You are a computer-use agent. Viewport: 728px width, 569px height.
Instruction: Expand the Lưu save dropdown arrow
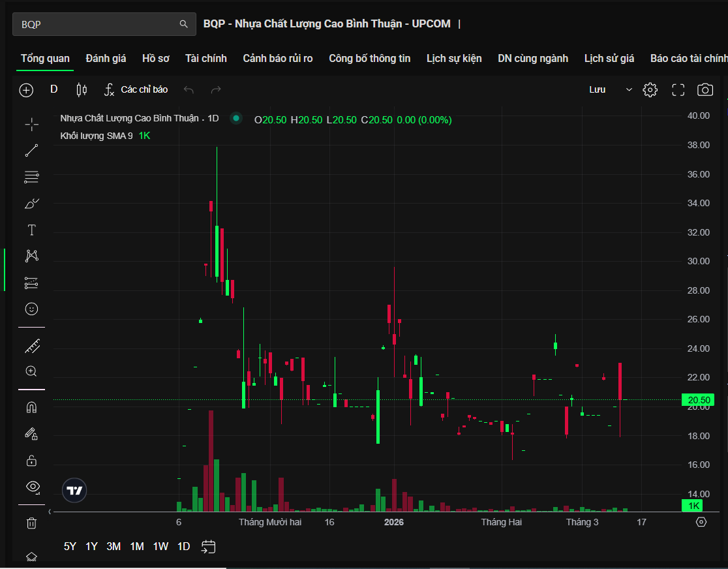click(x=629, y=90)
